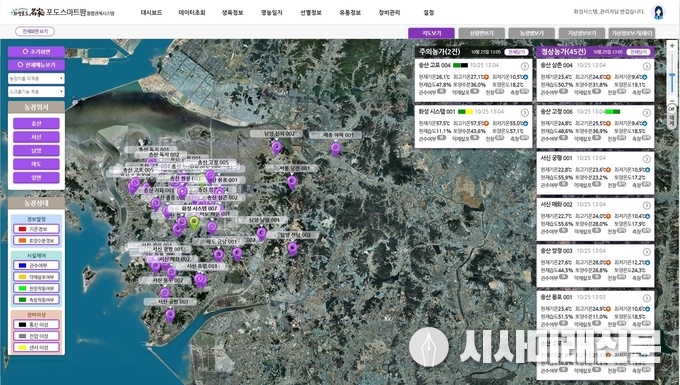This screenshot has height=385, width=680.
Task: Collapse the 주의농가 panel via 전체닫기
Action: tap(516, 52)
